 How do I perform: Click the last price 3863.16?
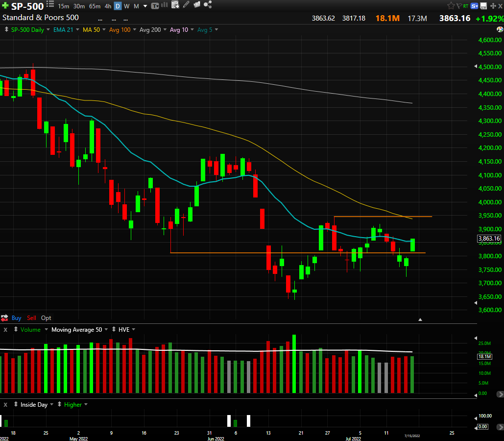pyautogui.click(x=455, y=18)
